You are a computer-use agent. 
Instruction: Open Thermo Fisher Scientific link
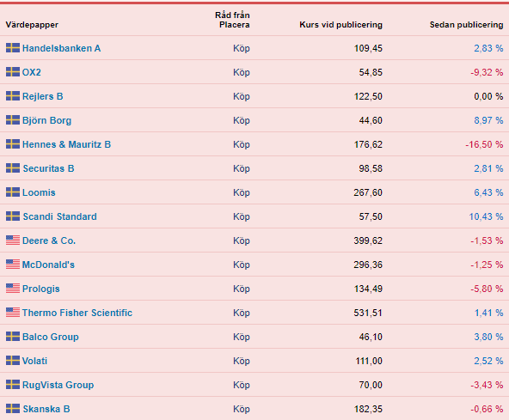click(77, 313)
